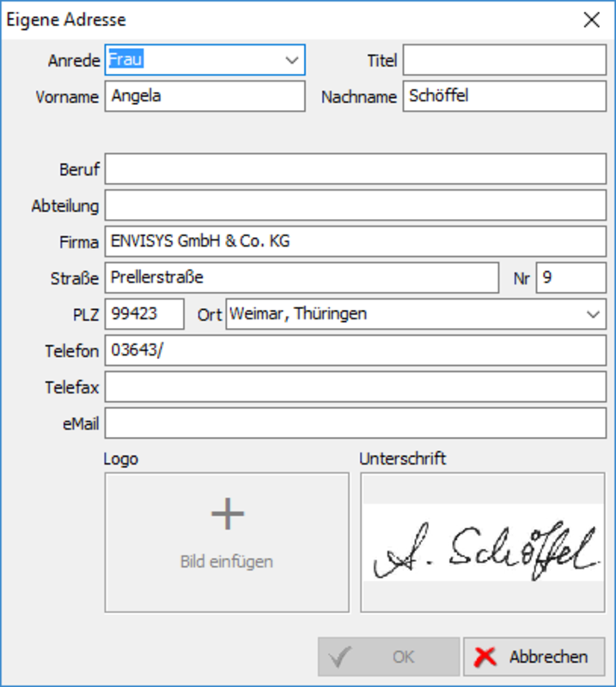
Task: Open the Anrede dropdown list
Action: coord(290,61)
